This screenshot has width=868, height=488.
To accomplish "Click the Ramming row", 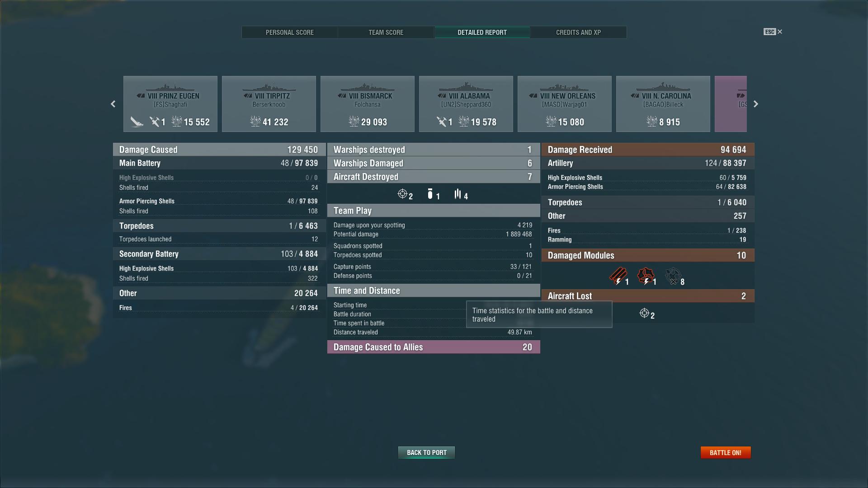I will (648, 239).
